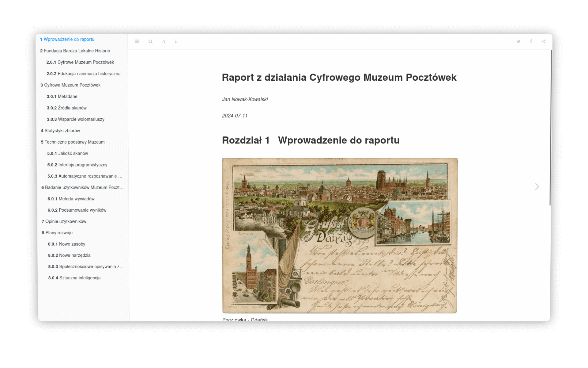The height and width of the screenshot is (368, 588).
Task: Jump to 2.0.2 Edukacja i animacja historyczna
Action: click(x=83, y=74)
